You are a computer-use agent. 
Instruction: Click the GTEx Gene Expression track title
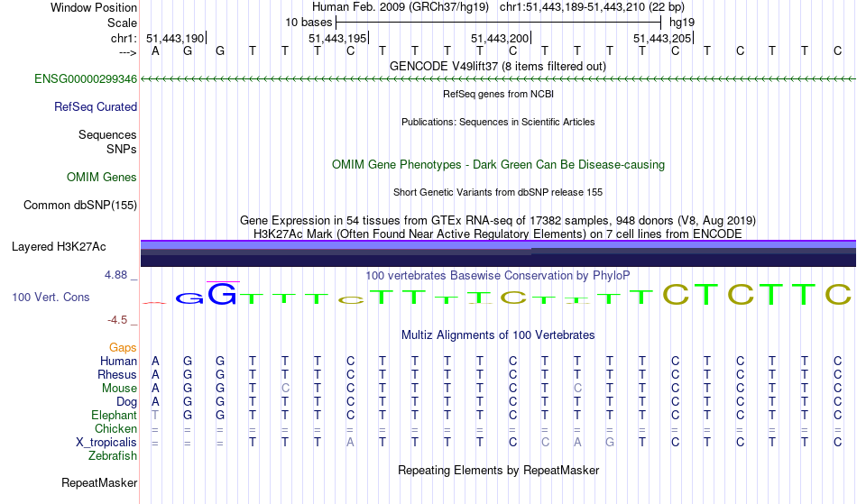(498, 221)
